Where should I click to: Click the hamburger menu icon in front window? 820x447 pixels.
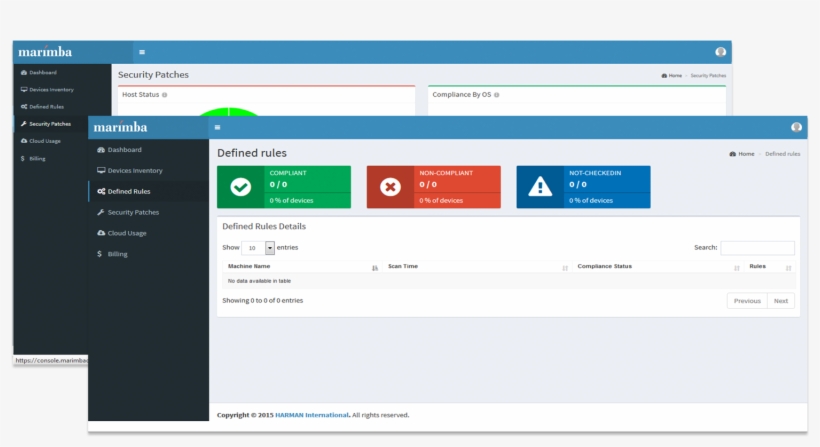217,127
